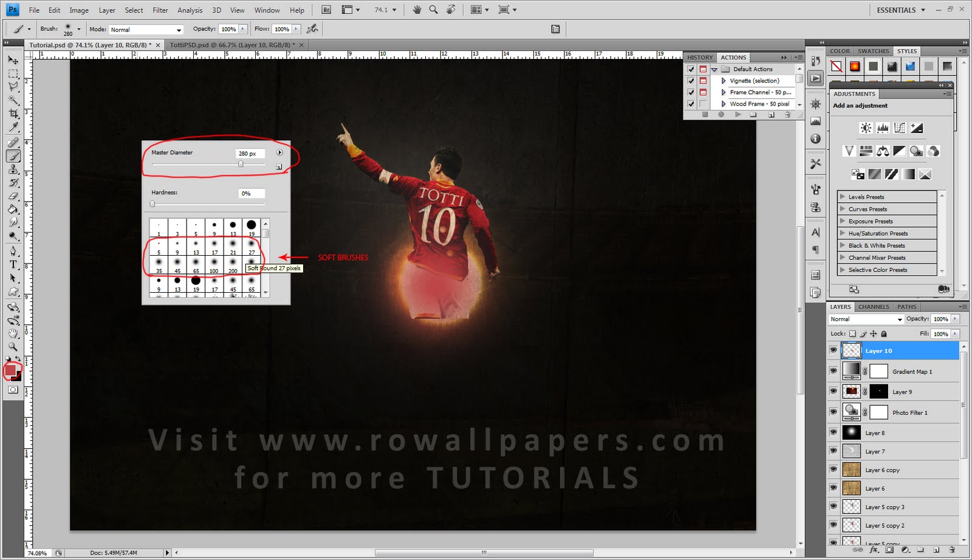Viewport: 972px width, 560px height.
Task: Click the red foreground color swatch
Action: point(10,370)
